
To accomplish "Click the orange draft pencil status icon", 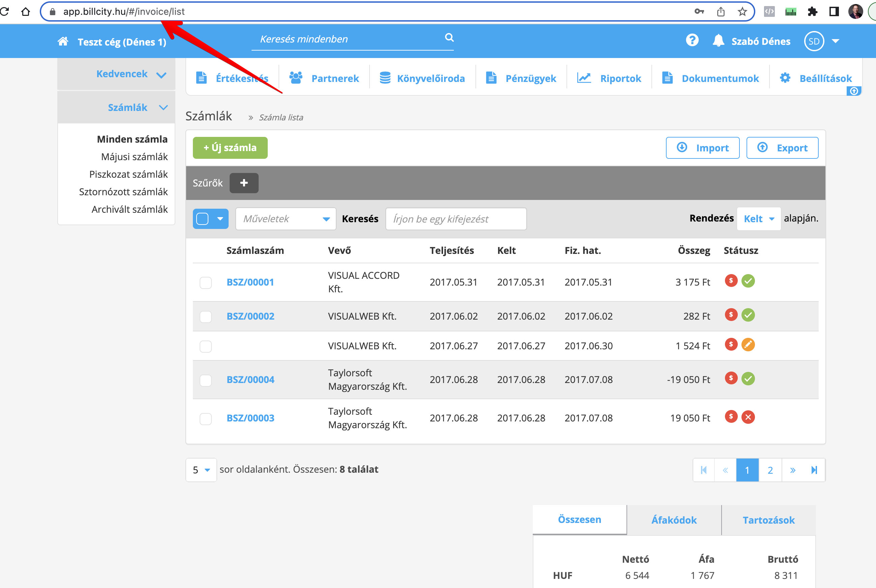I will [x=748, y=345].
